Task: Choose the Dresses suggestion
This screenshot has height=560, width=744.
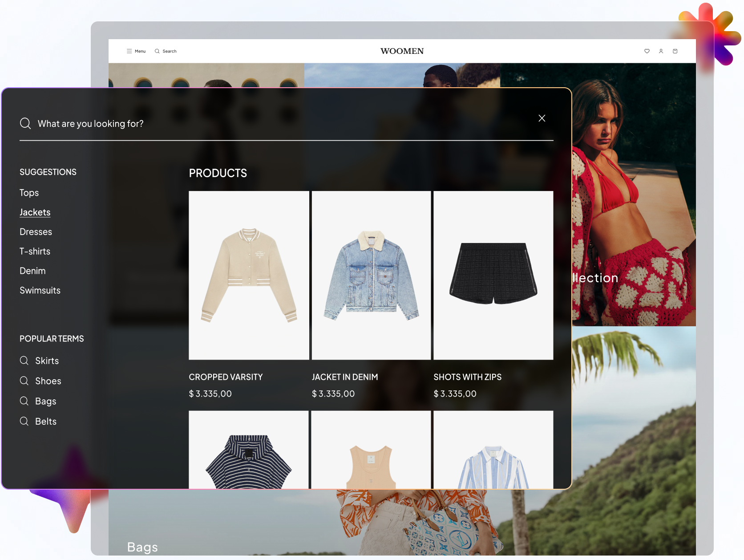Action: tap(36, 232)
